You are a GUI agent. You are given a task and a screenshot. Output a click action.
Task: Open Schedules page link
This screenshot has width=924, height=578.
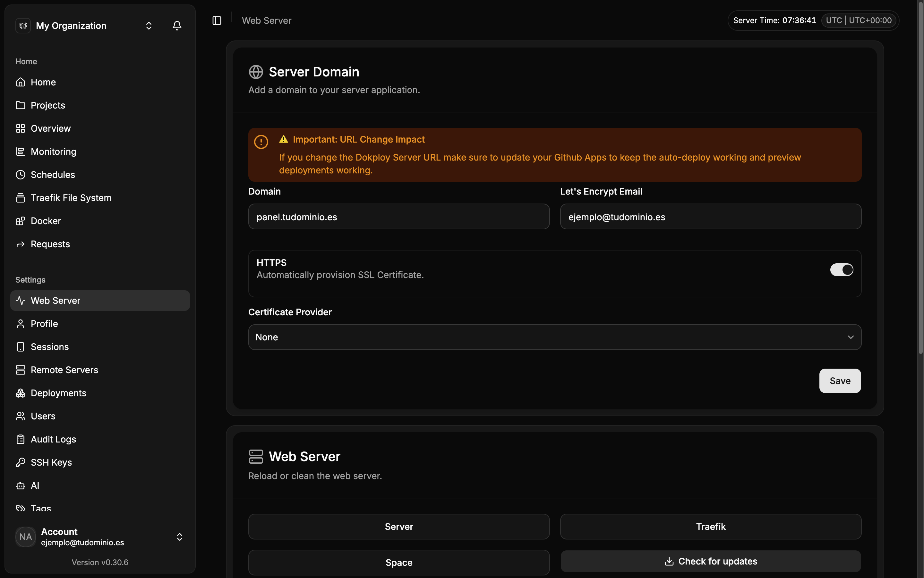click(x=100, y=175)
